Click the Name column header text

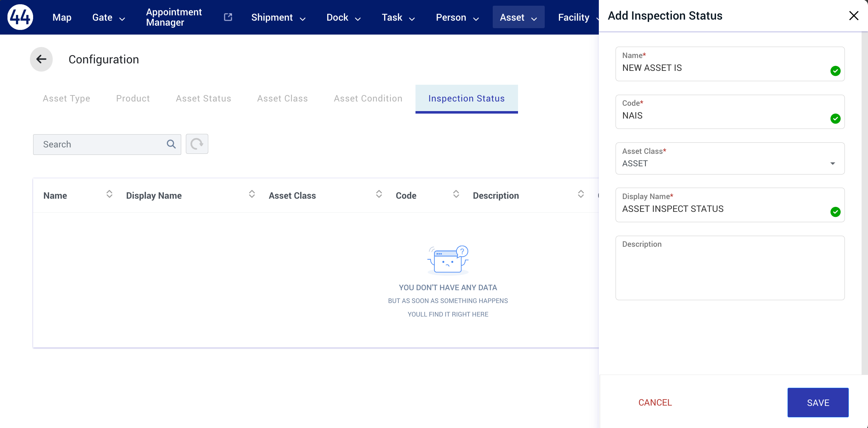[55, 195]
